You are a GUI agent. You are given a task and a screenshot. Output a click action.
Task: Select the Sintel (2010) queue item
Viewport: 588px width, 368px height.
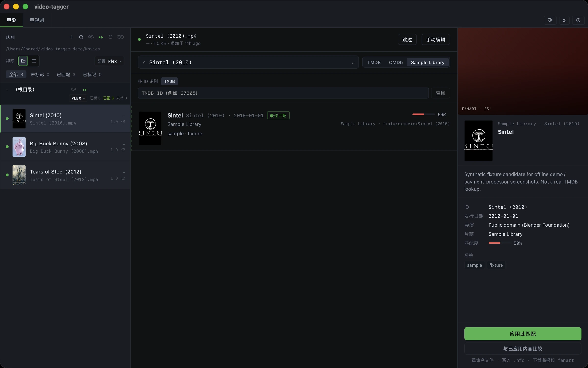click(66, 118)
